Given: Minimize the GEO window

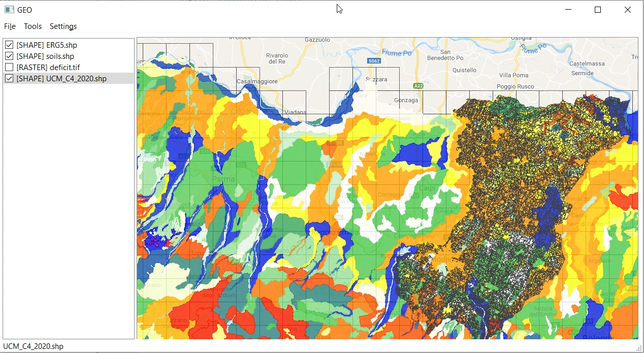Looking at the screenshot, I should point(568,10).
